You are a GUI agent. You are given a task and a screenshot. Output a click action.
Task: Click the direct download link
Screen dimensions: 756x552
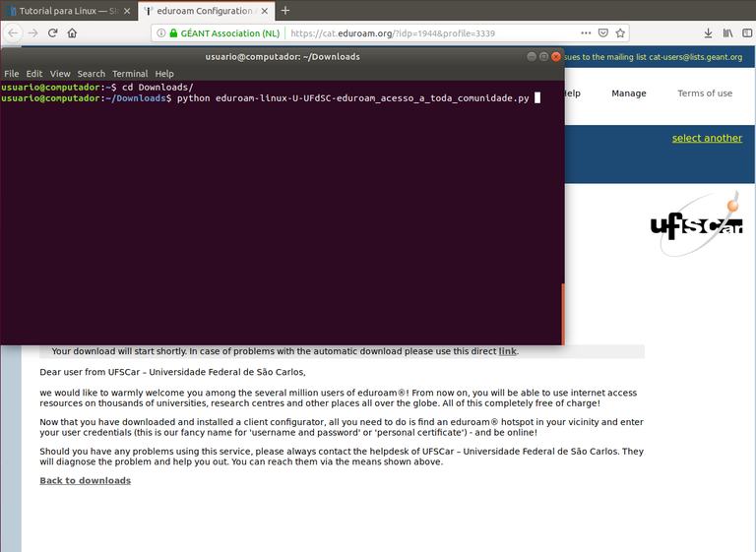pyautogui.click(x=507, y=351)
